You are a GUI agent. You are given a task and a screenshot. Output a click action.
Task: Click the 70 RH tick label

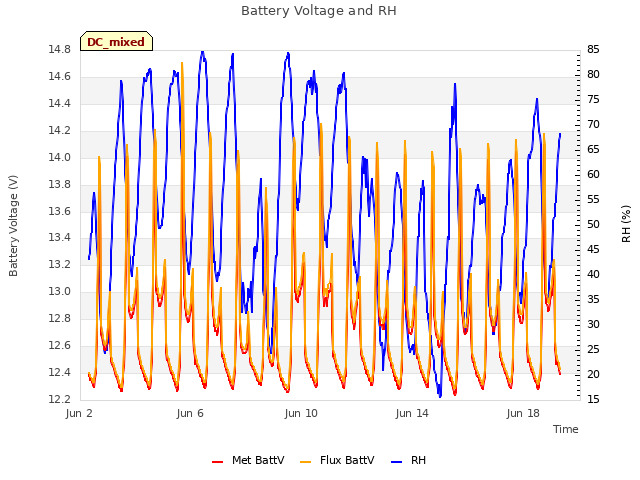tap(593, 124)
